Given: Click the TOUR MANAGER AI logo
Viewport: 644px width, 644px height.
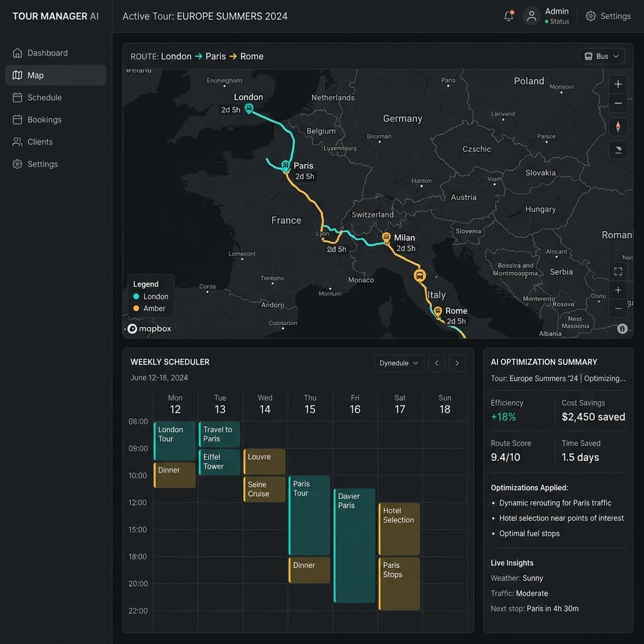Looking at the screenshot, I should [x=55, y=16].
